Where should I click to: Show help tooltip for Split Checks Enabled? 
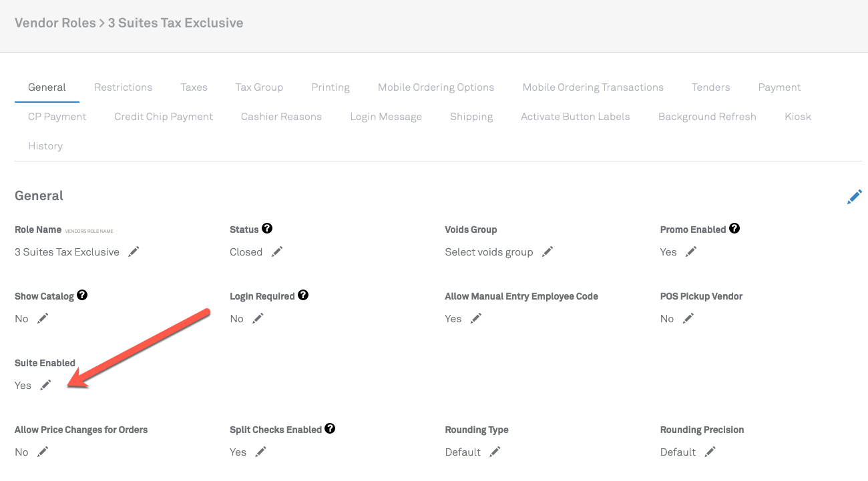point(330,428)
